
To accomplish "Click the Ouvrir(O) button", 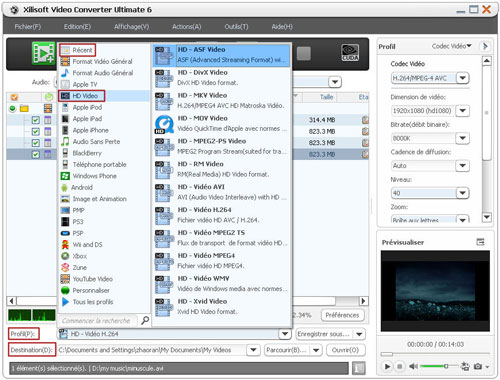I will [345, 350].
